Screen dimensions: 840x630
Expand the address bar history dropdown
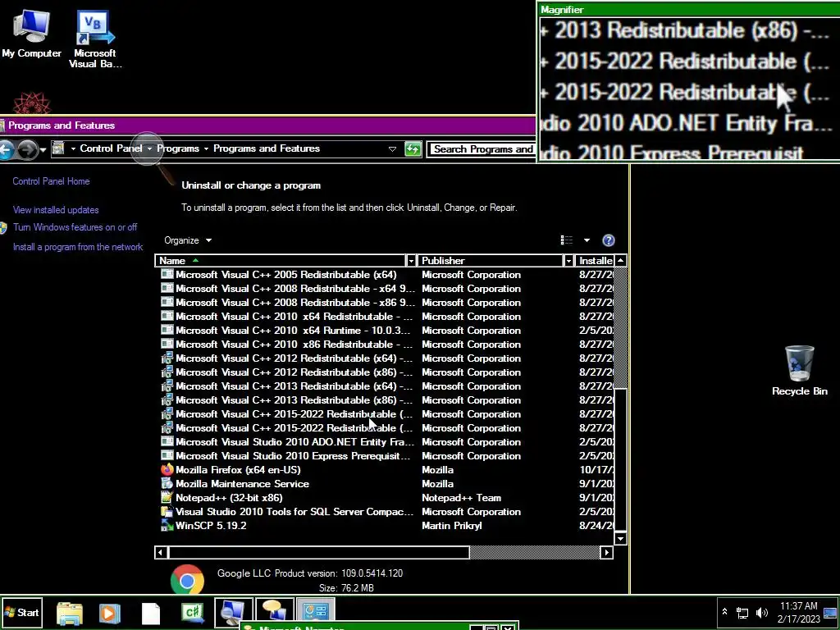(392, 149)
